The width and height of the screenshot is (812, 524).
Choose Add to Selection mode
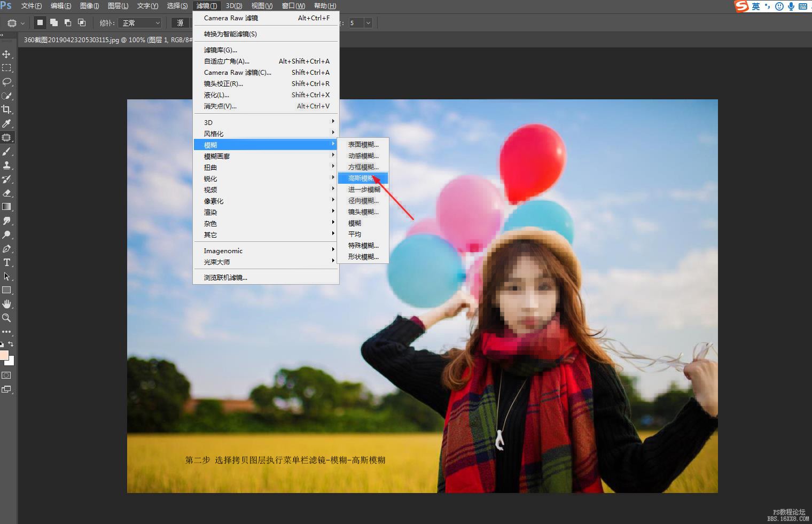tap(54, 22)
